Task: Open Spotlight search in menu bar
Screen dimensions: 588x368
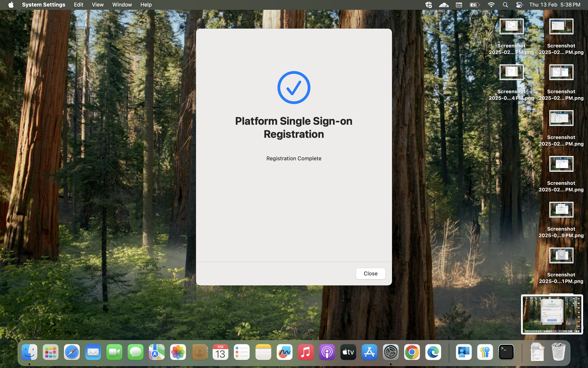Action: tap(505, 5)
